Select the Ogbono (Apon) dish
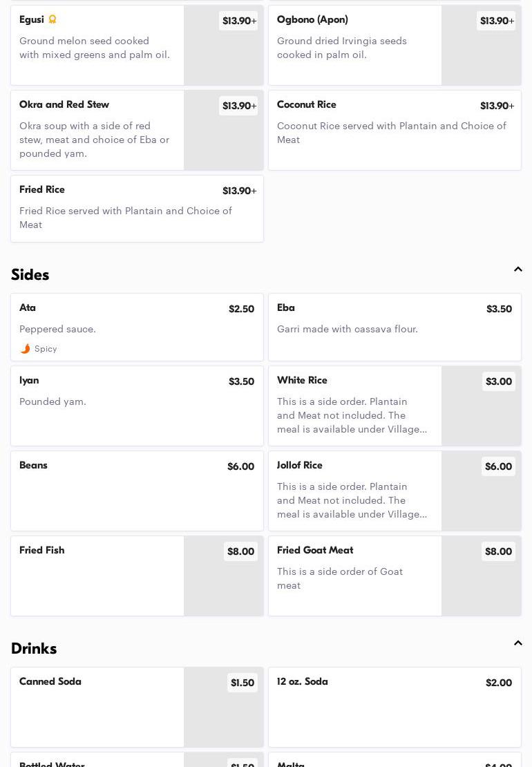This screenshot has width=532, height=767. tap(354, 46)
